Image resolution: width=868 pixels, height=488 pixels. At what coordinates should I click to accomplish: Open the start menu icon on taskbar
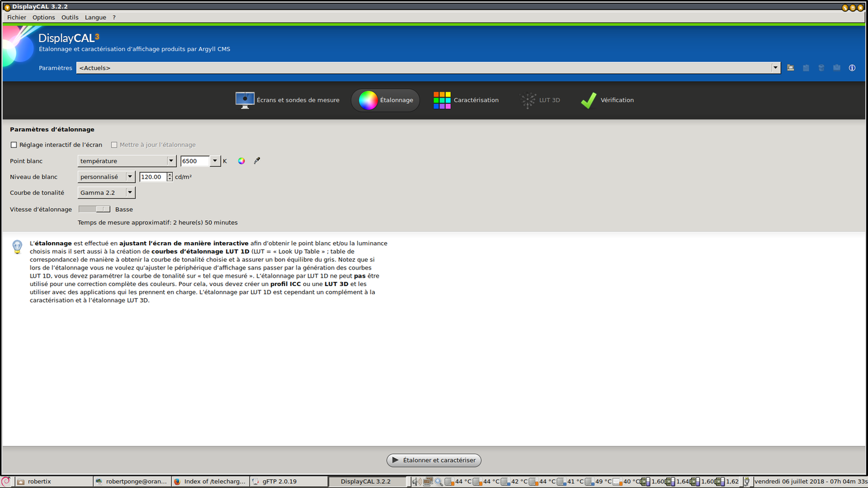point(5,481)
